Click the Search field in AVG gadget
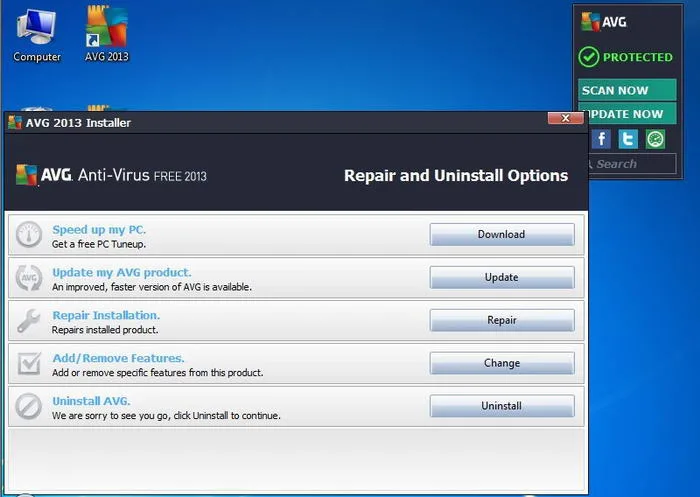The height and width of the screenshot is (497, 700). pos(632,164)
